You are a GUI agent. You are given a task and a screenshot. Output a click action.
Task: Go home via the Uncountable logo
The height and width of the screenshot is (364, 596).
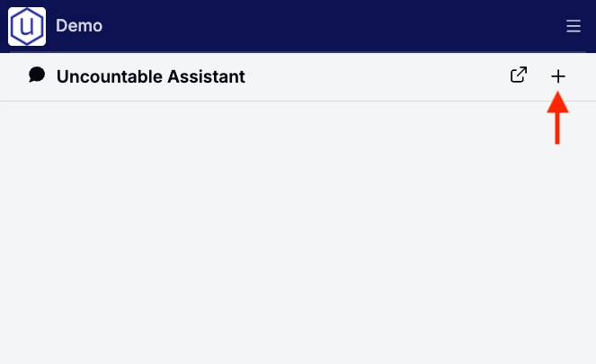point(27,26)
